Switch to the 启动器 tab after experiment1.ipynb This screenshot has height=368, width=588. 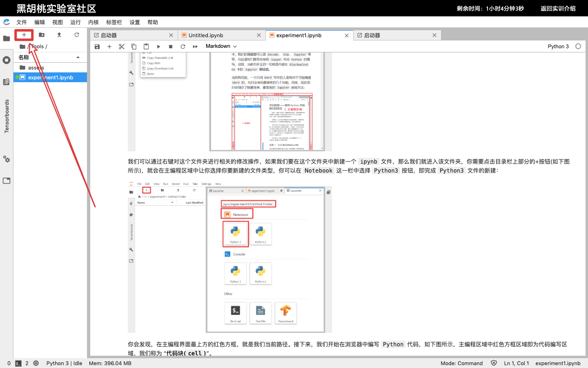(397, 36)
